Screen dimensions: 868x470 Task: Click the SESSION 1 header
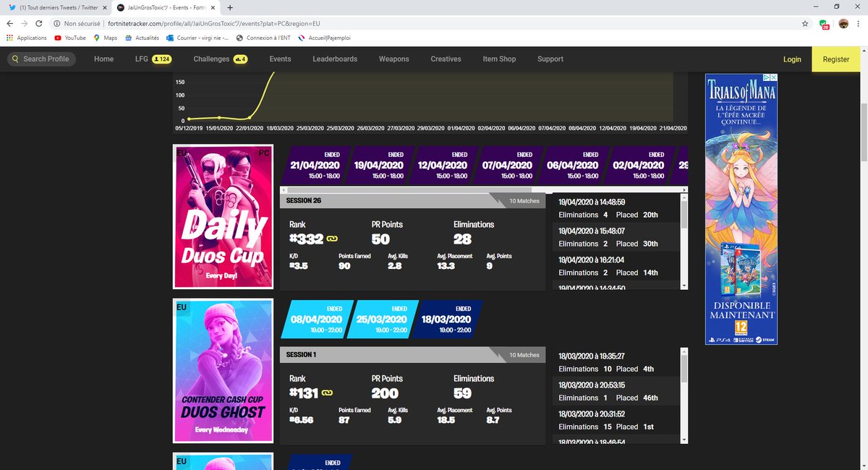pyautogui.click(x=412, y=355)
